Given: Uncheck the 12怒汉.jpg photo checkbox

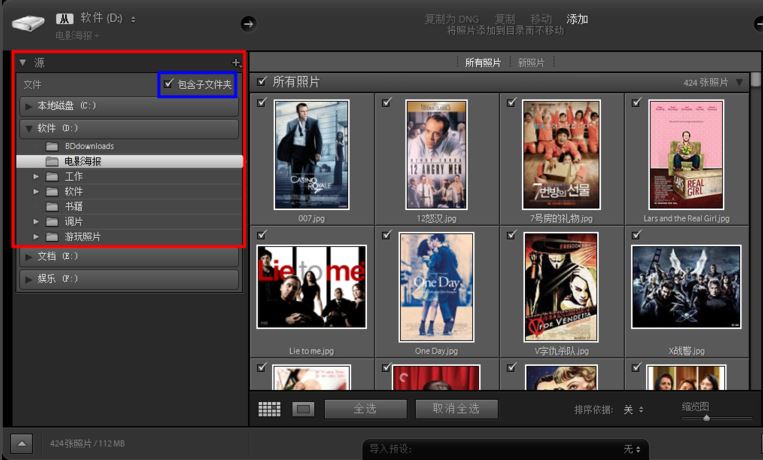Looking at the screenshot, I should coord(387,102).
